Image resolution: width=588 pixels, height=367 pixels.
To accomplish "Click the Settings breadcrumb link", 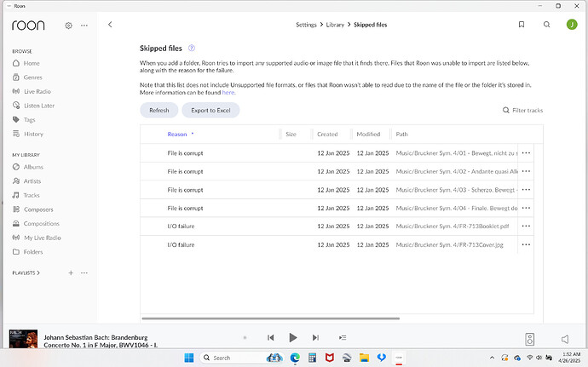I will [306, 25].
